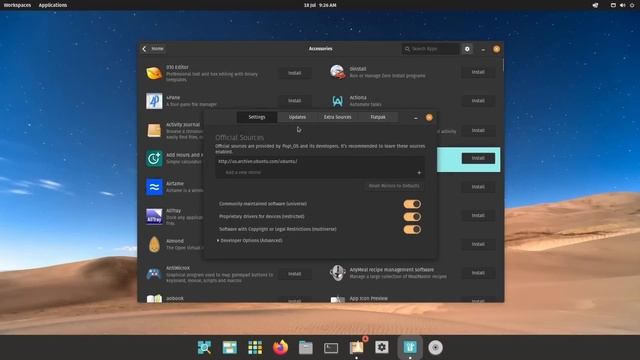The height and width of the screenshot is (360, 640).
Task: Click the Pop!_Shop settings gear icon
Action: [x=467, y=49]
